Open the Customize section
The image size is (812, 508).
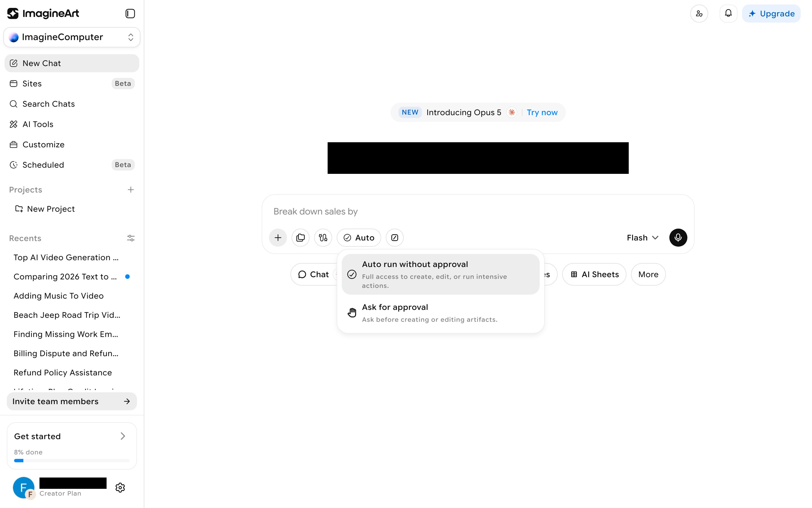[72, 144]
